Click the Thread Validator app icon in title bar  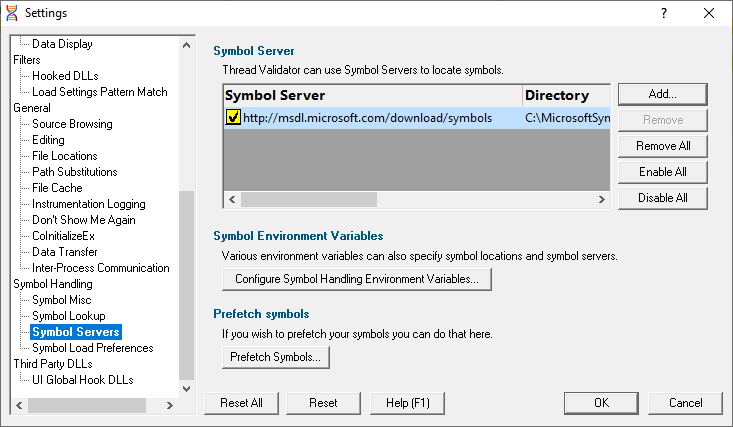point(12,13)
